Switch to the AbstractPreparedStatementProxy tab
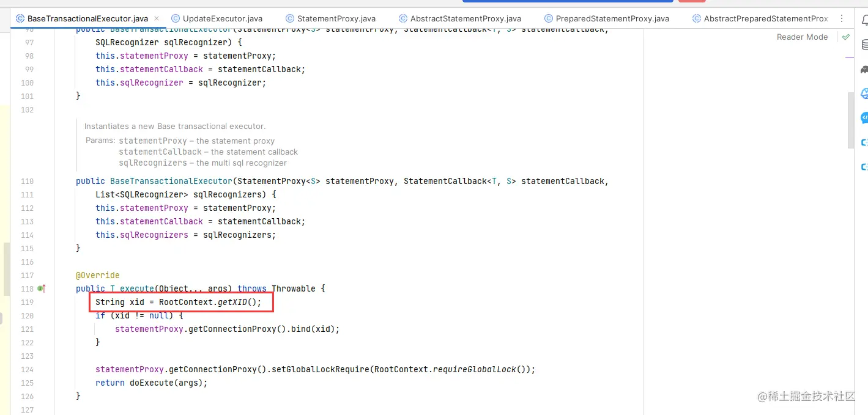 click(760, 19)
